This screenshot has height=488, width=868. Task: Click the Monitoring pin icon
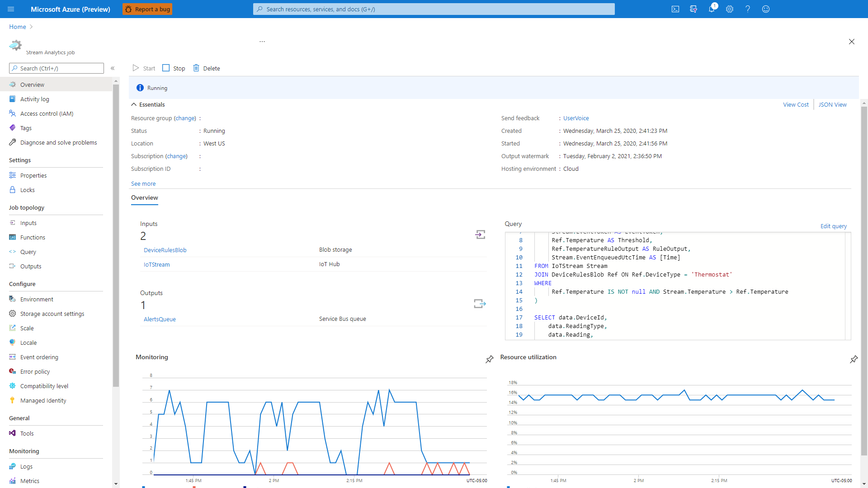tap(490, 359)
